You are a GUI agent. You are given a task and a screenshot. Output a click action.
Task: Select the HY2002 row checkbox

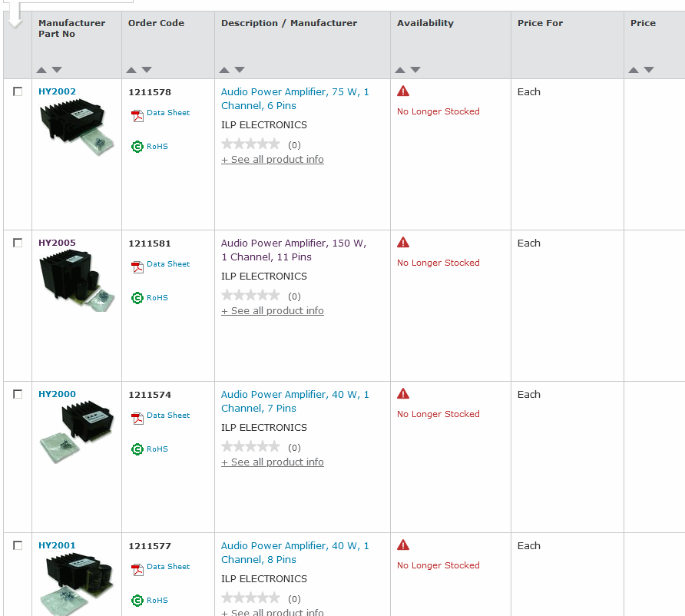pos(18,91)
